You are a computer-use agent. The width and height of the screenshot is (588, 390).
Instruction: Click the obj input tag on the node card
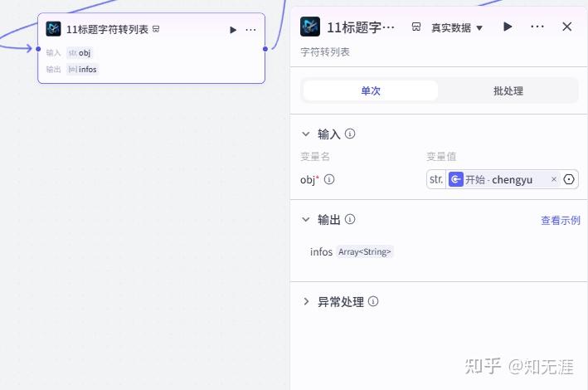click(80, 53)
